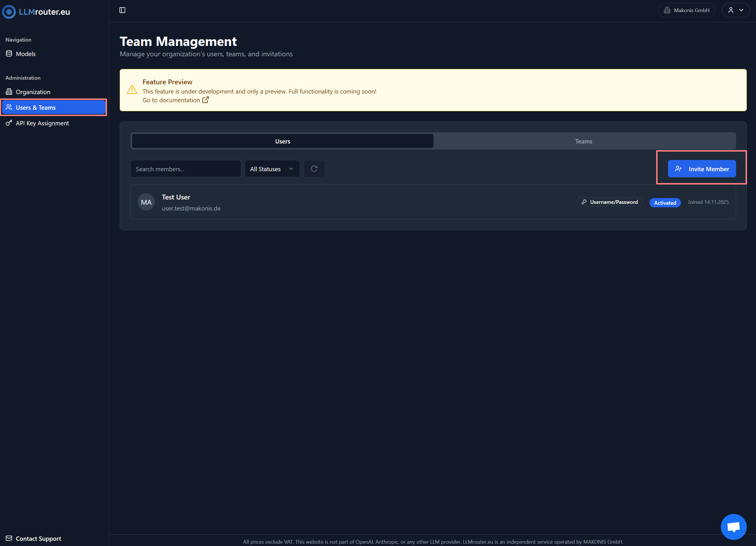The image size is (756, 546).
Task: Open the chat support bubble
Action: click(733, 527)
